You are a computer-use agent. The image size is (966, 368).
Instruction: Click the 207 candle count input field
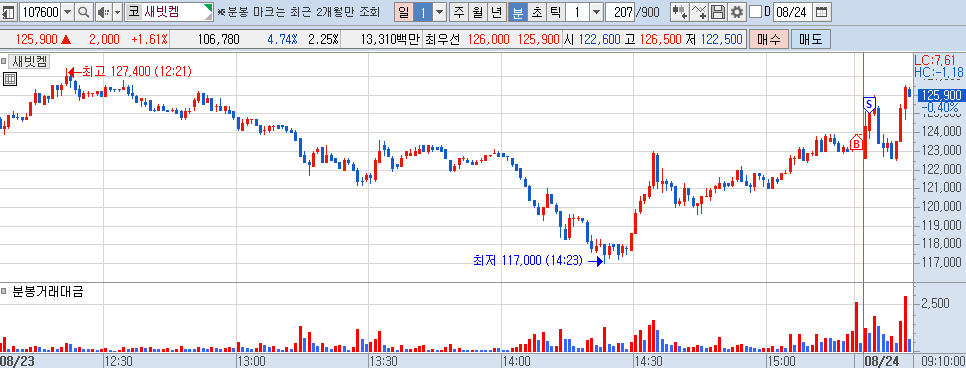pos(620,11)
